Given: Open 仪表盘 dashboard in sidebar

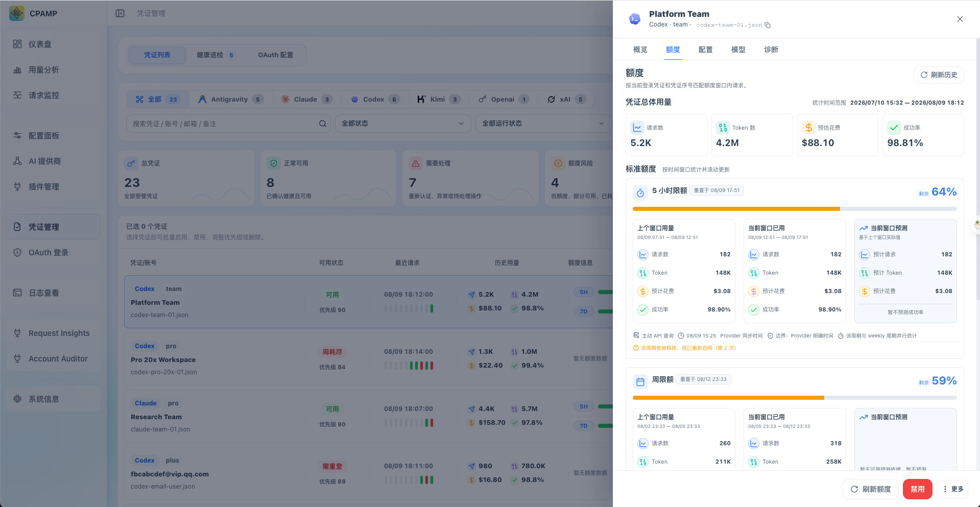Looking at the screenshot, I should point(53,44).
